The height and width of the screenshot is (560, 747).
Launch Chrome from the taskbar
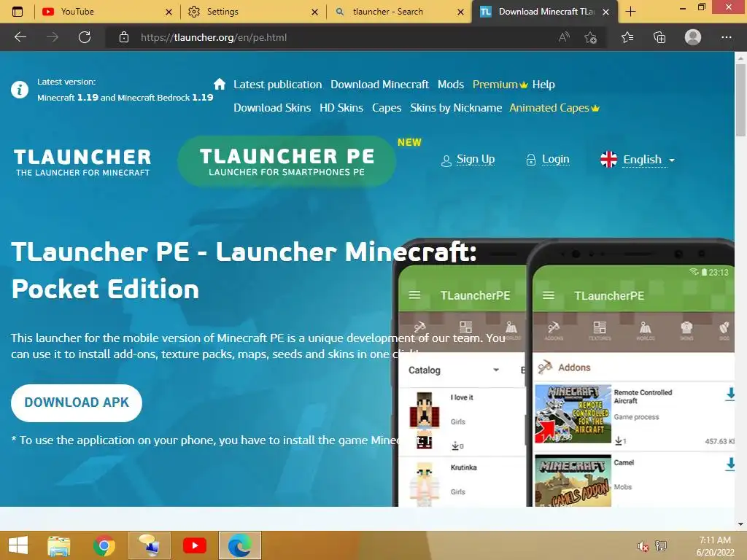coord(104,545)
